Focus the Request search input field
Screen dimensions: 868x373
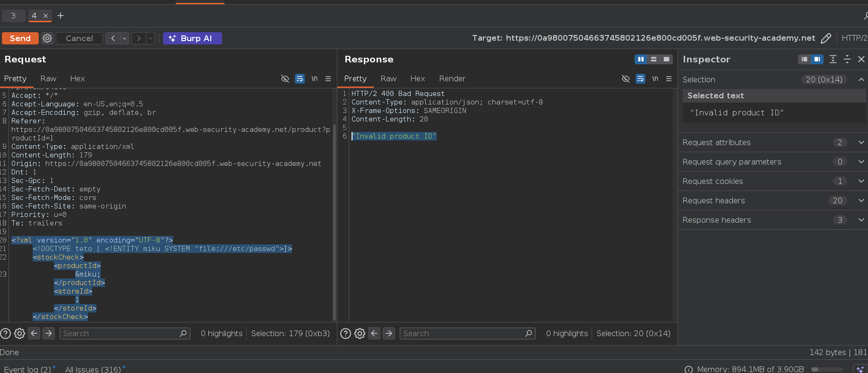pyautogui.click(x=125, y=333)
